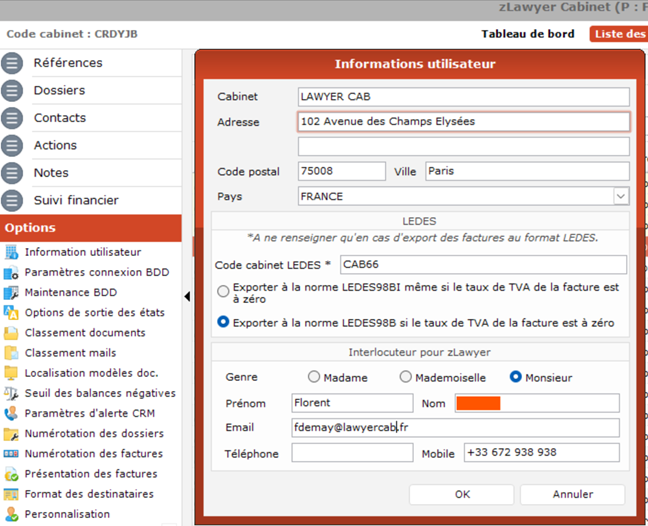Open the Suivi financier menu
The image size is (648, 526).
tap(76, 200)
